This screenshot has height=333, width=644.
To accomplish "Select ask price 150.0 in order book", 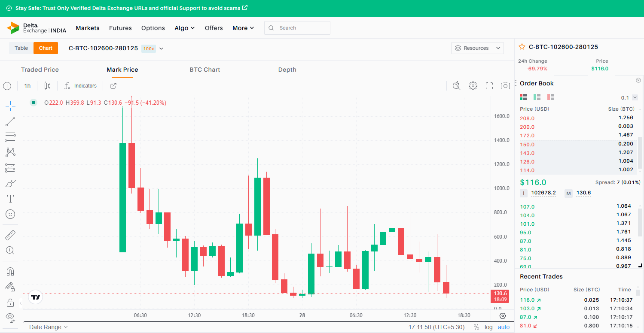I will coord(527,145).
